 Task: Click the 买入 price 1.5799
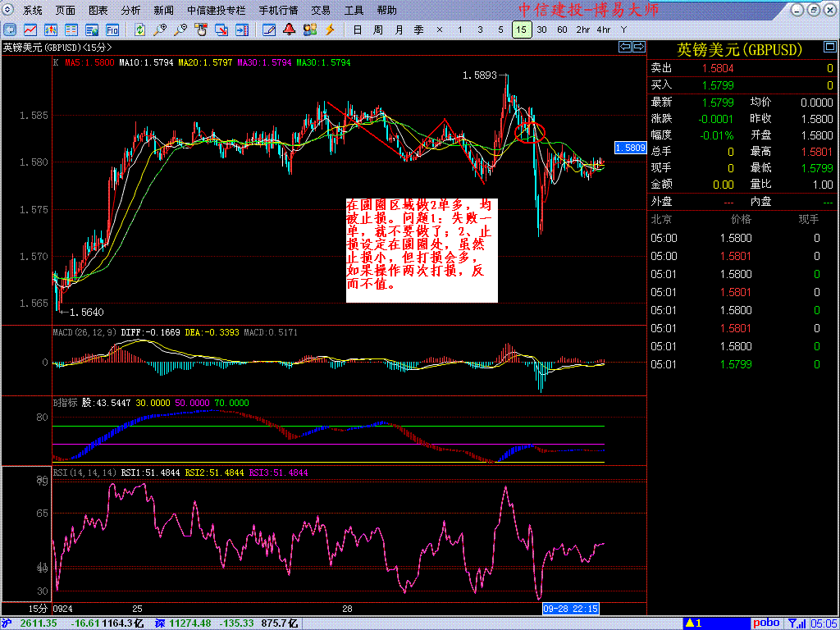point(718,85)
